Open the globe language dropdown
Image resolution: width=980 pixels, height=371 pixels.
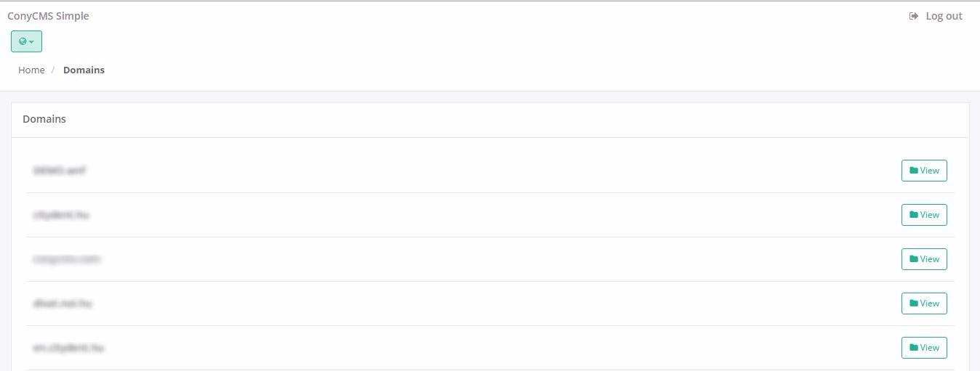26,41
